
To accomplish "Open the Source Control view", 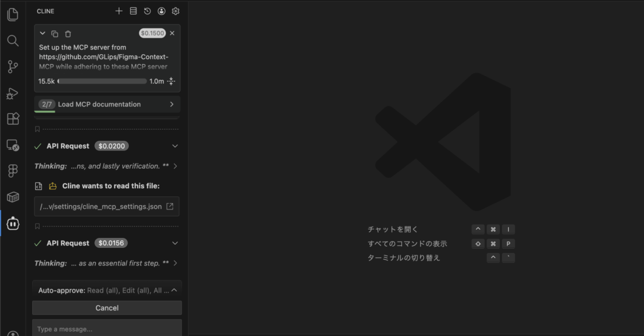I will coord(13,67).
